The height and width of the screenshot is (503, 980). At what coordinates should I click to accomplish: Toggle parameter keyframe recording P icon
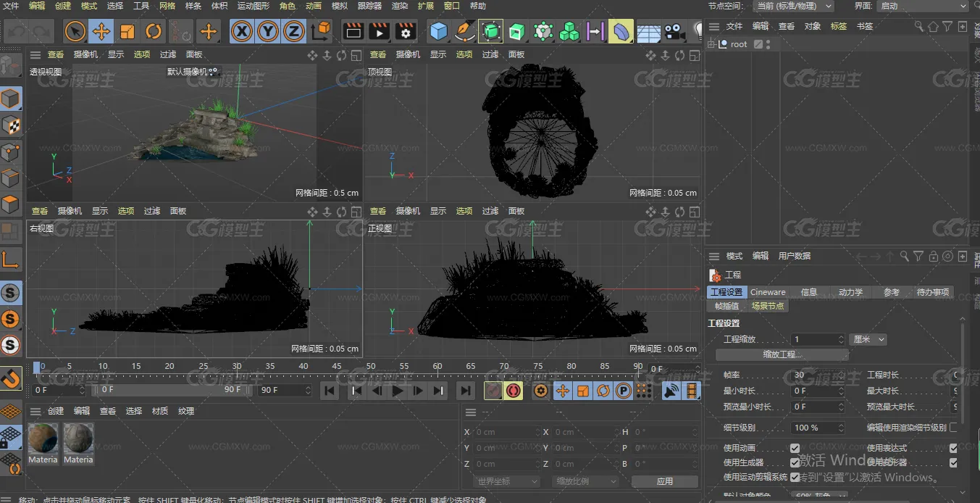pyautogui.click(x=623, y=391)
